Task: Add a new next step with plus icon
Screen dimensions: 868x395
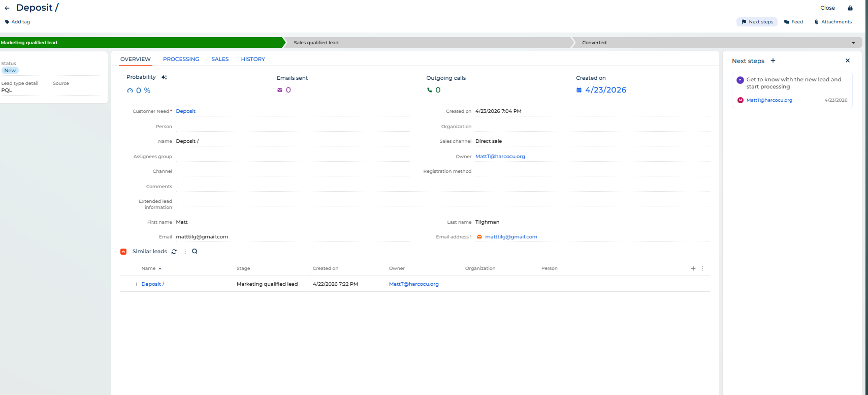Action: pos(773,61)
